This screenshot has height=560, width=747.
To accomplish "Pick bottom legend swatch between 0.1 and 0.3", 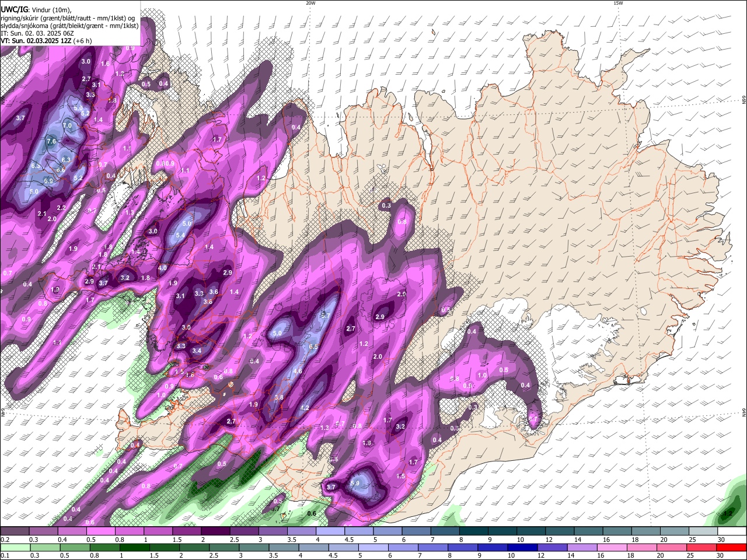I will point(15,548).
